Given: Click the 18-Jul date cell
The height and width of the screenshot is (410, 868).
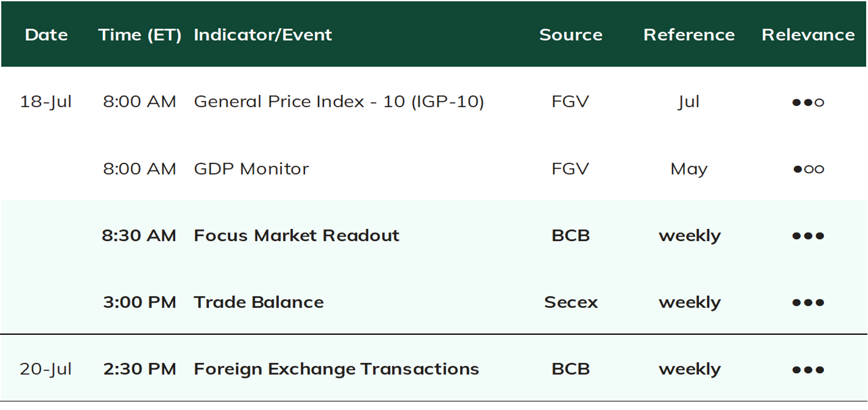Looking at the screenshot, I should [x=46, y=102].
